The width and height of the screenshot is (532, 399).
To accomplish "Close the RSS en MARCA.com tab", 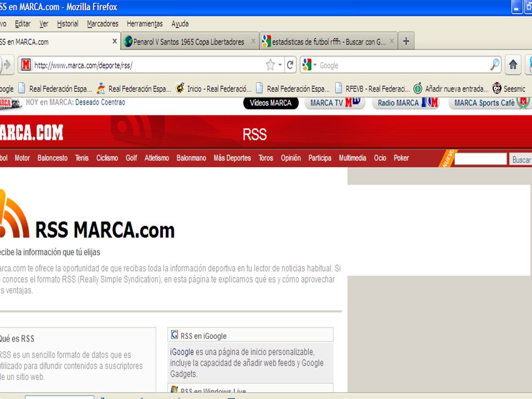I will point(115,41).
